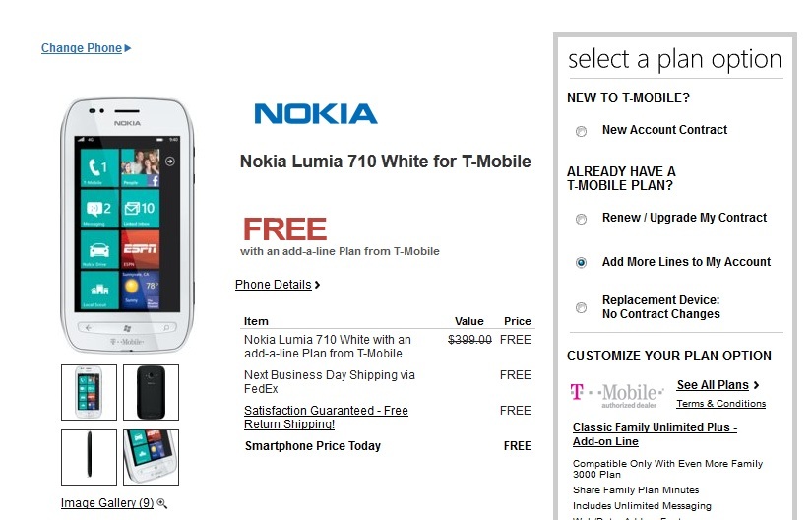Show the side profile phone thumbnail

click(89, 457)
